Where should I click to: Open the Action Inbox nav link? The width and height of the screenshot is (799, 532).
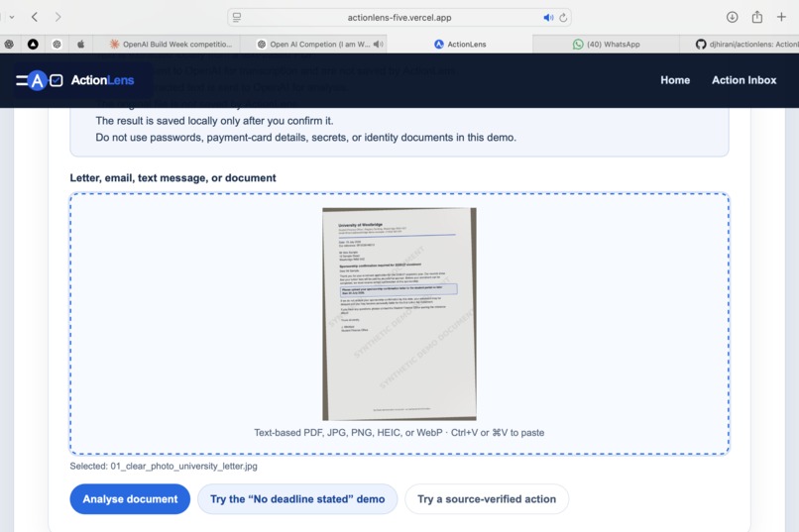743,80
